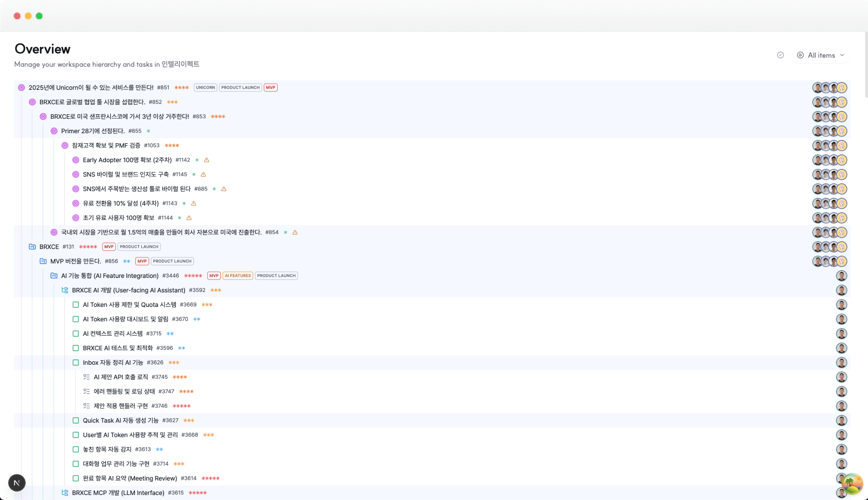Click the five-star priority rating on BRXCE #131
Viewport: 868px width, 500px height.
tap(87, 247)
